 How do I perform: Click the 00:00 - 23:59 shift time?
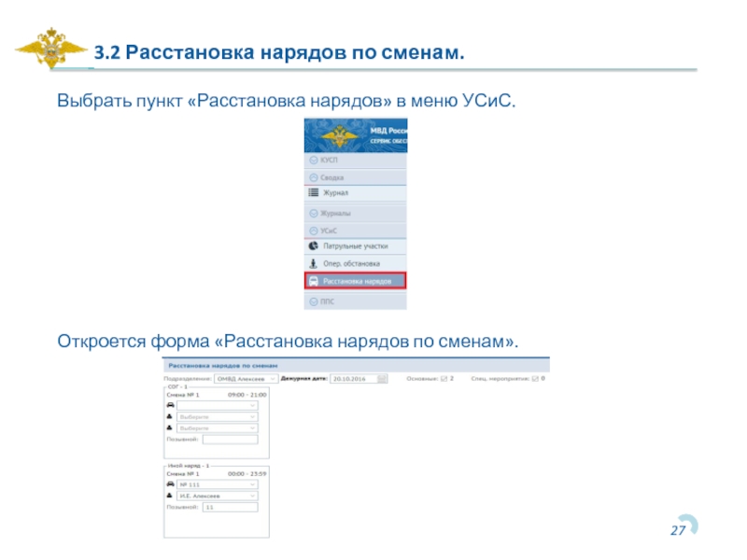click(x=247, y=474)
